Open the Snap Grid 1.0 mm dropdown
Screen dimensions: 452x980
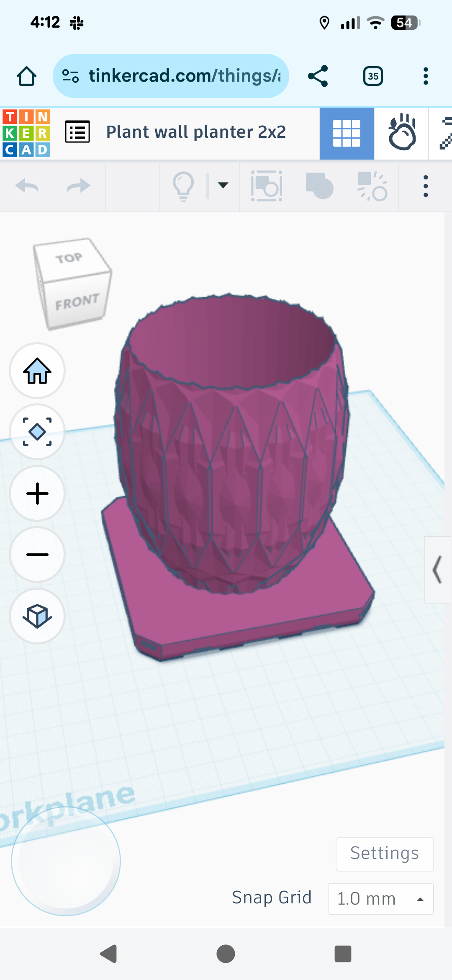pos(380,899)
